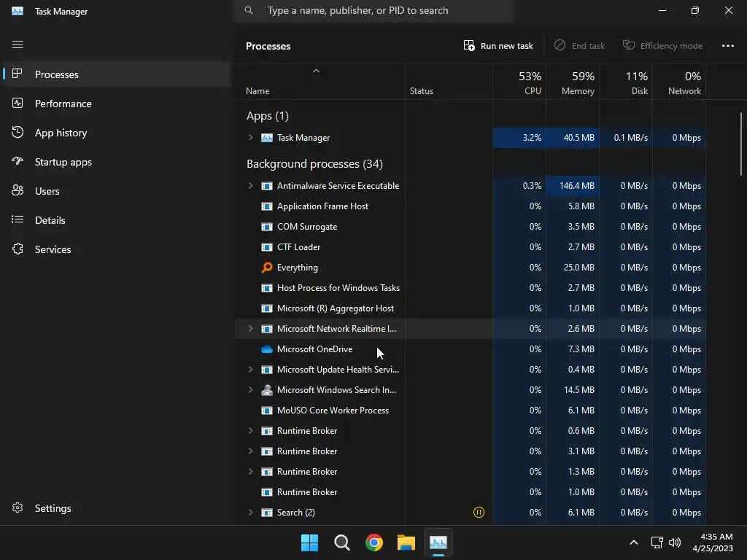Click the Everything app magnifier icon
The height and width of the screenshot is (560, 747).
point(267,268)
